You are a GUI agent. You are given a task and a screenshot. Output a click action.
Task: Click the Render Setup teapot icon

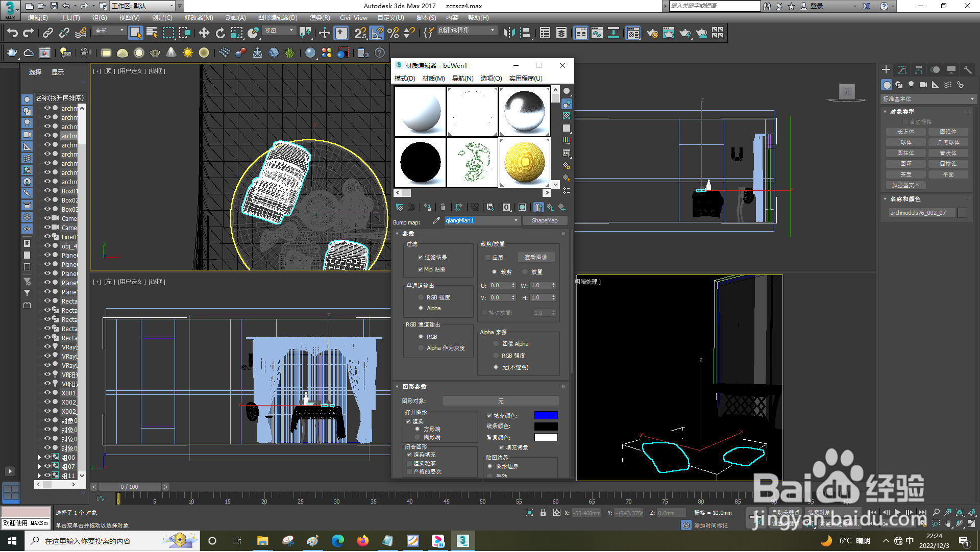coord(652,33)
